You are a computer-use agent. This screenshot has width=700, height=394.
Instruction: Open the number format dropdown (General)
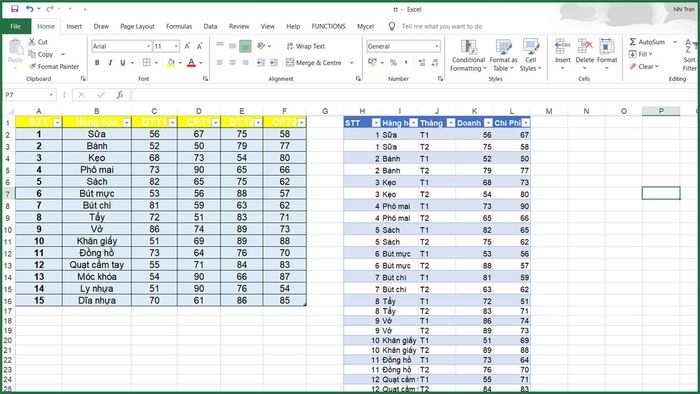pos(436,46)
